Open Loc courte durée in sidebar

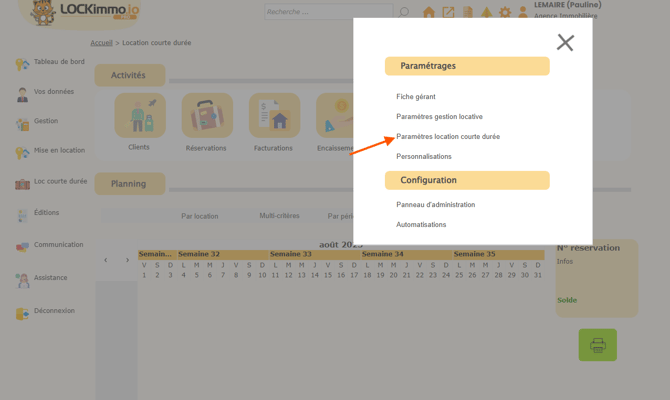pos(51,183)
